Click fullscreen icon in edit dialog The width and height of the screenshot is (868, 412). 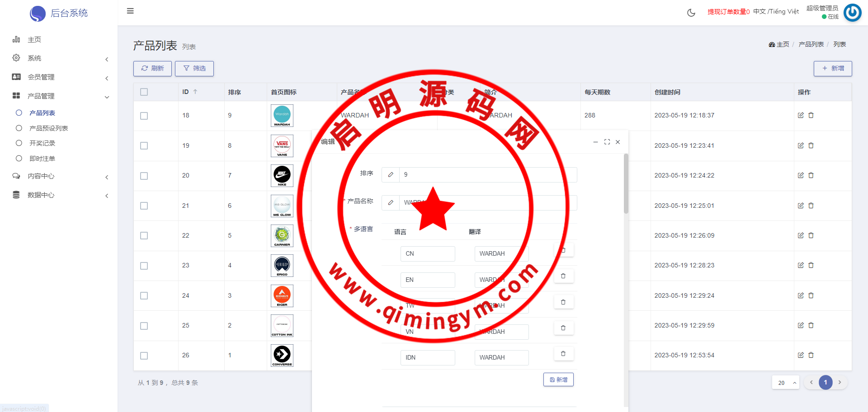[607, 142]
